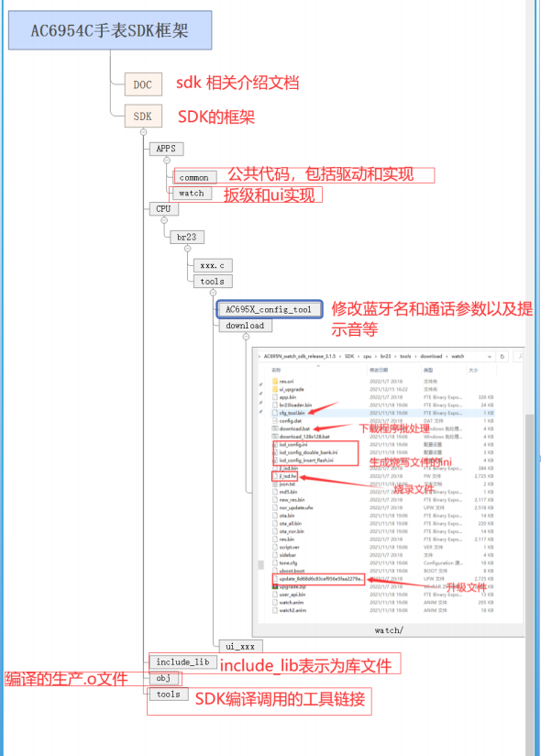Screen dimensions: 541x756
Task: Collapse the SDK node branch toggle
Action: tap(143, 131)
